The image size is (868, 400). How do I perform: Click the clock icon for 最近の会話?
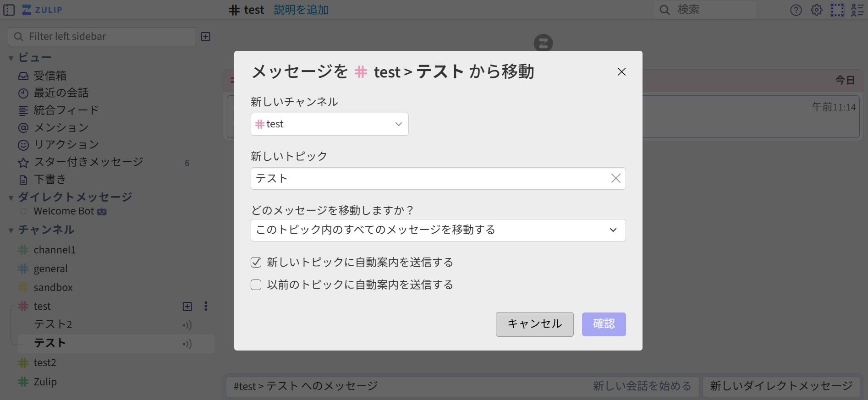click(23, 93)
